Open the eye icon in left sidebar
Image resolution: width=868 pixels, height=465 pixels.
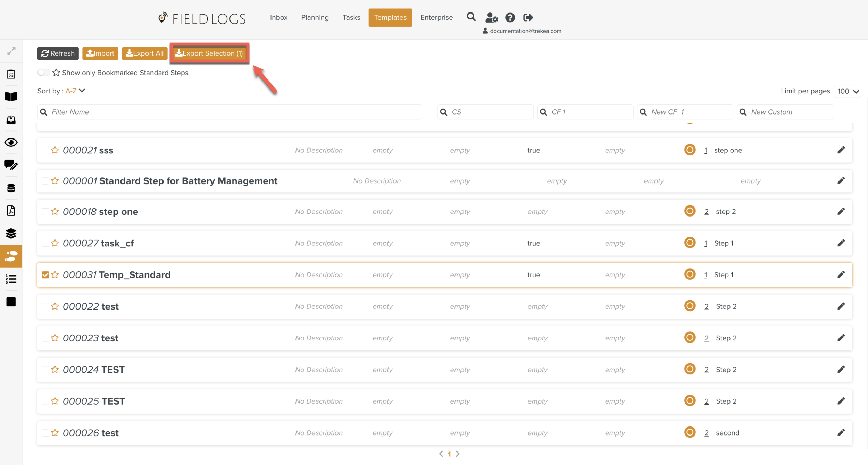pyautogui.click(x=11, y=142)
